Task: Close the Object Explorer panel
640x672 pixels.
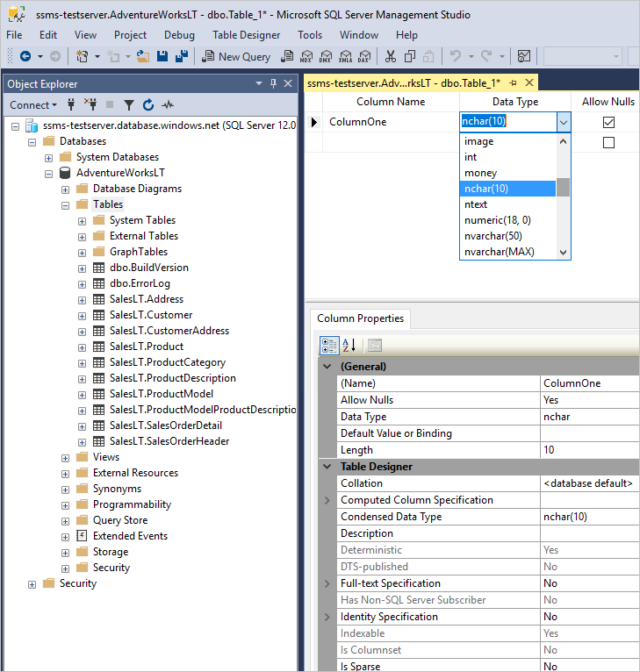Action: point(288,83)
